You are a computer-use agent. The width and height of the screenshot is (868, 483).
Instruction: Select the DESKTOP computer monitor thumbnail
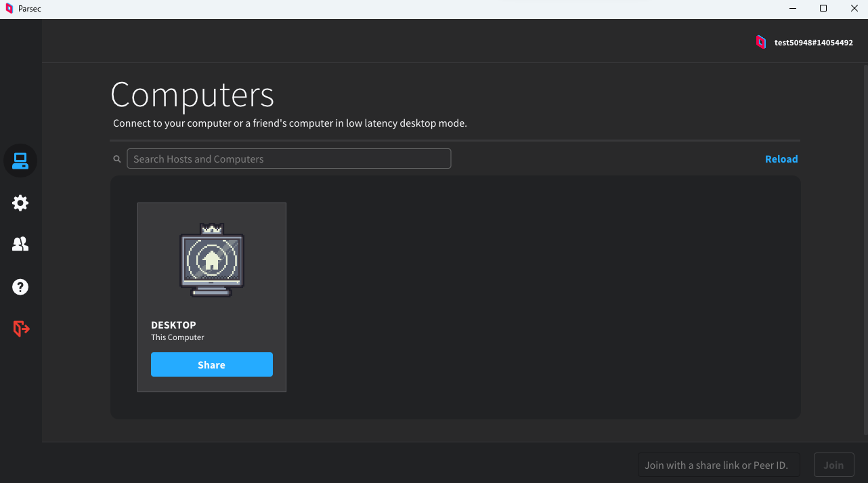[x=212, y=265]
